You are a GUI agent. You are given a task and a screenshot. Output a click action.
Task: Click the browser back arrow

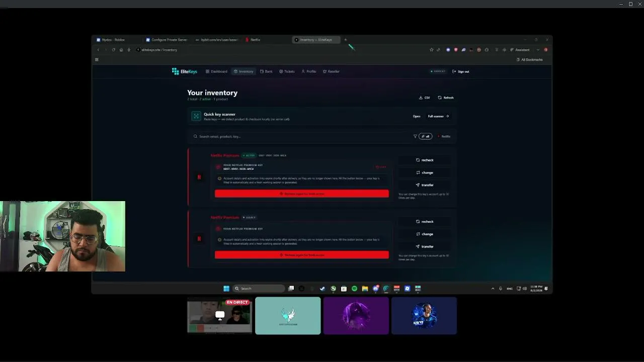[98, 50]
